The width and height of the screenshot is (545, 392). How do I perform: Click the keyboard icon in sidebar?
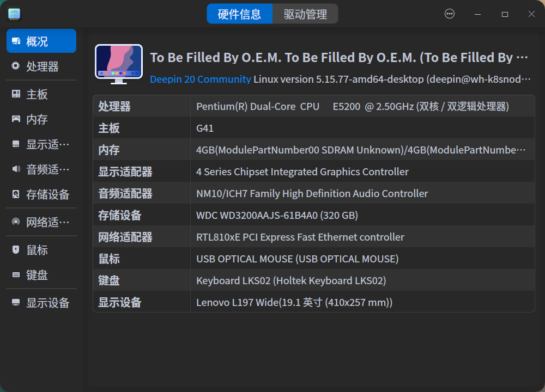16,275
